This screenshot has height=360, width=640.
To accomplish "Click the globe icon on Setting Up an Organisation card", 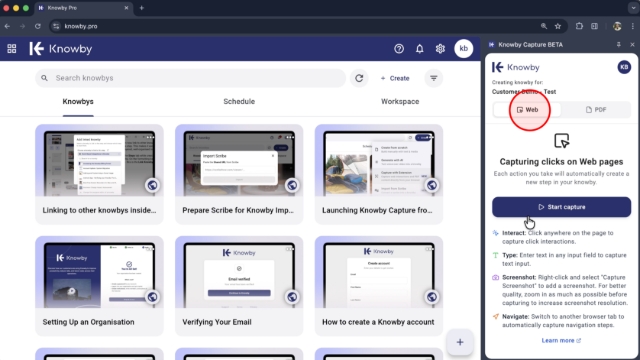I will coord(152,297).
